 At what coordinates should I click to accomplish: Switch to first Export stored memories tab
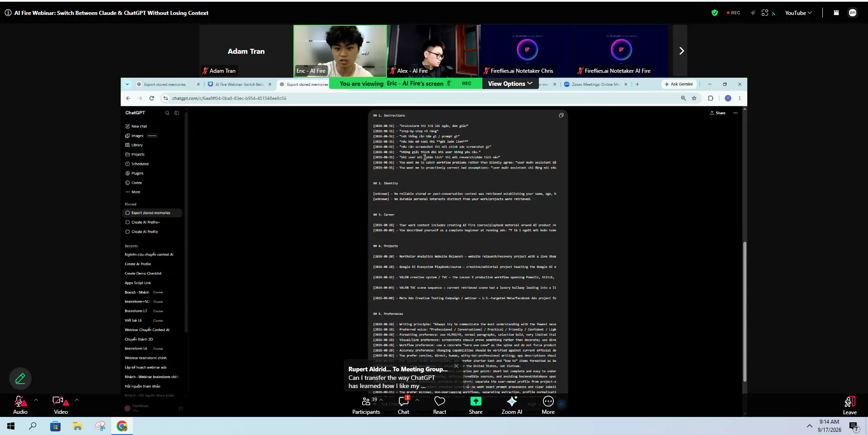tap(168, 84)
